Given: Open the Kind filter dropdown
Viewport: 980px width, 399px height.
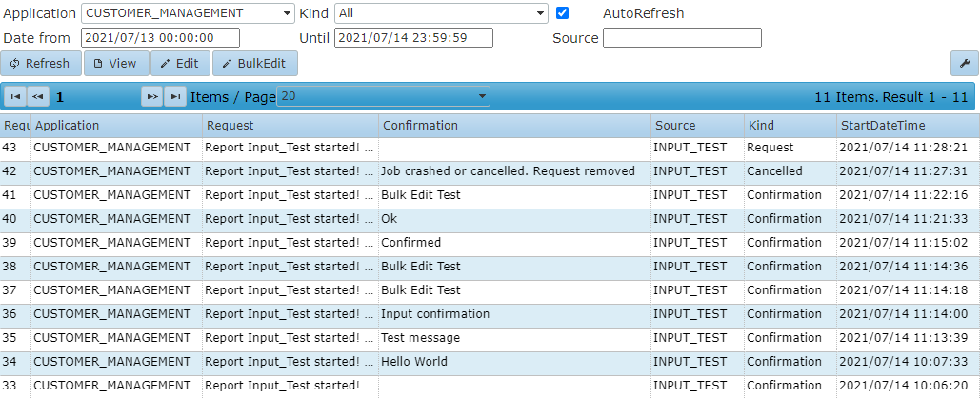Looking at the screenshot, I should click(x=441, y=13).
